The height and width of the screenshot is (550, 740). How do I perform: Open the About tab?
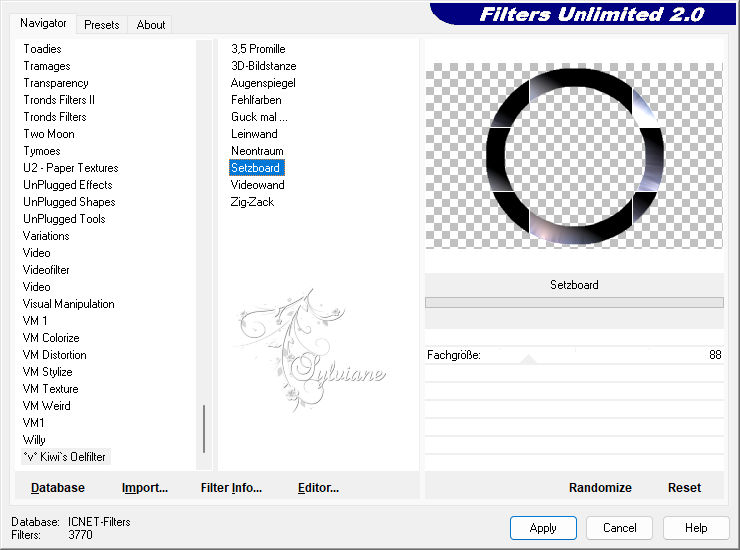pos(151,25)
